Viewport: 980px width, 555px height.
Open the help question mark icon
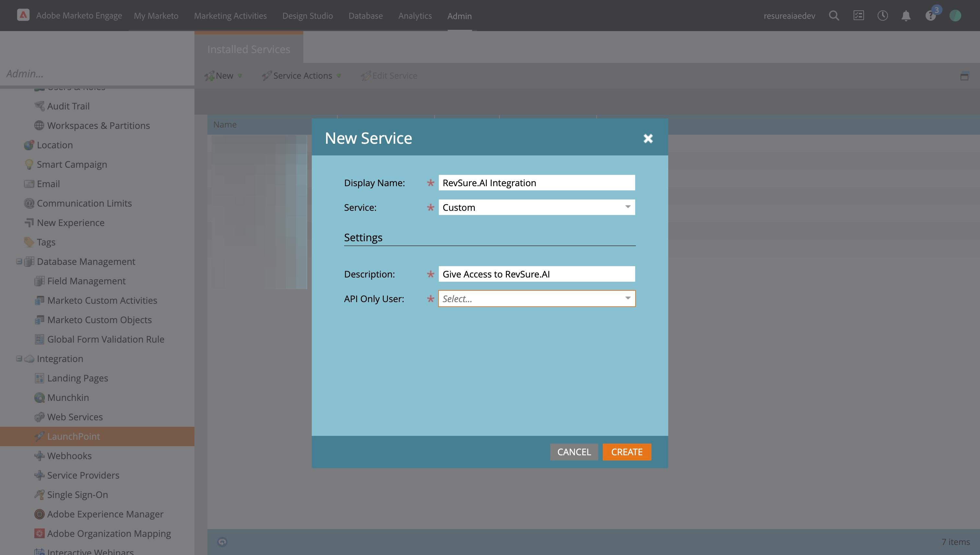(930, 16)
